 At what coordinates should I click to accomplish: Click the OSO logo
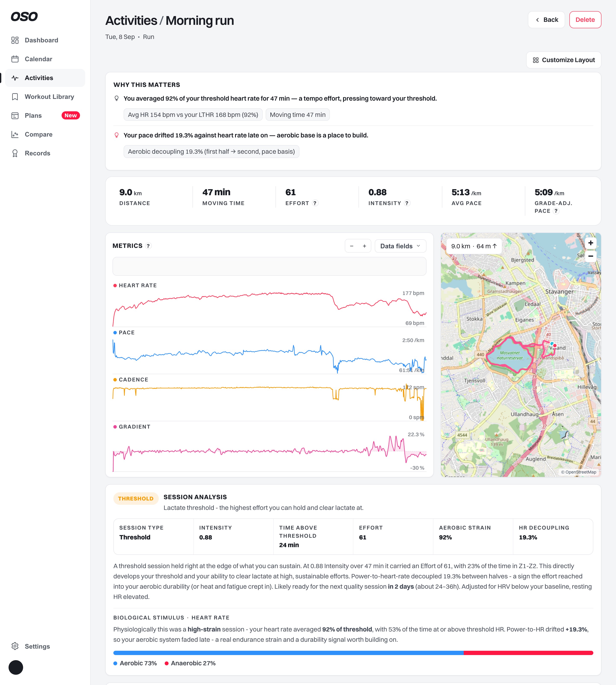pyautogui.click(x=24, y=17)
